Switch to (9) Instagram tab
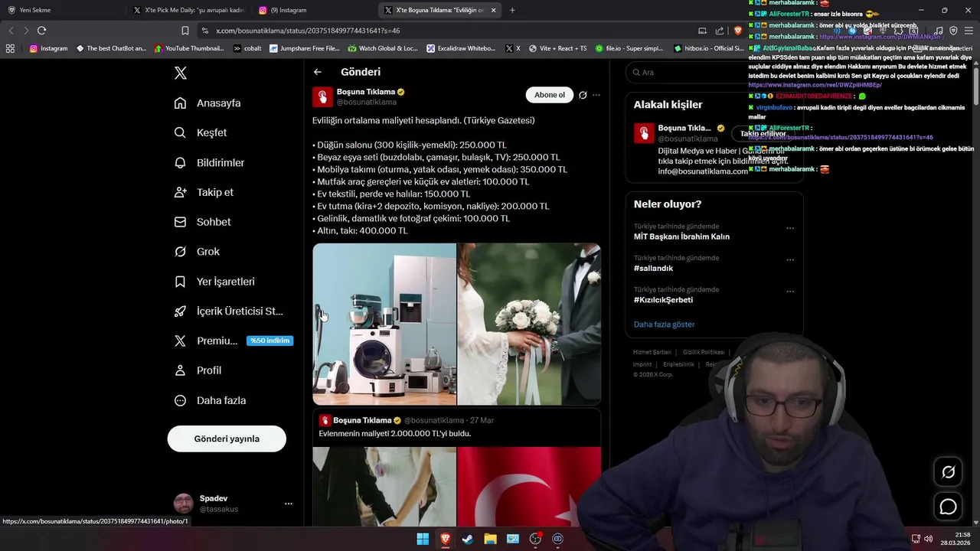 (x=312, y=10)
